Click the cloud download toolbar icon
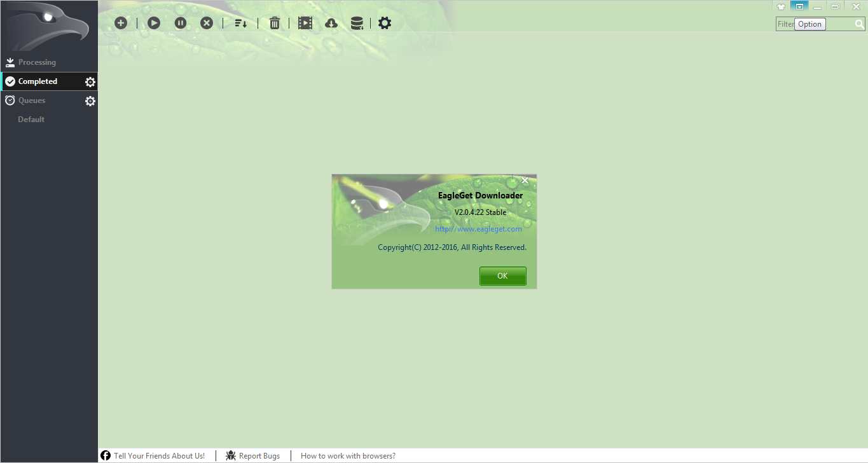 (331, 23)
